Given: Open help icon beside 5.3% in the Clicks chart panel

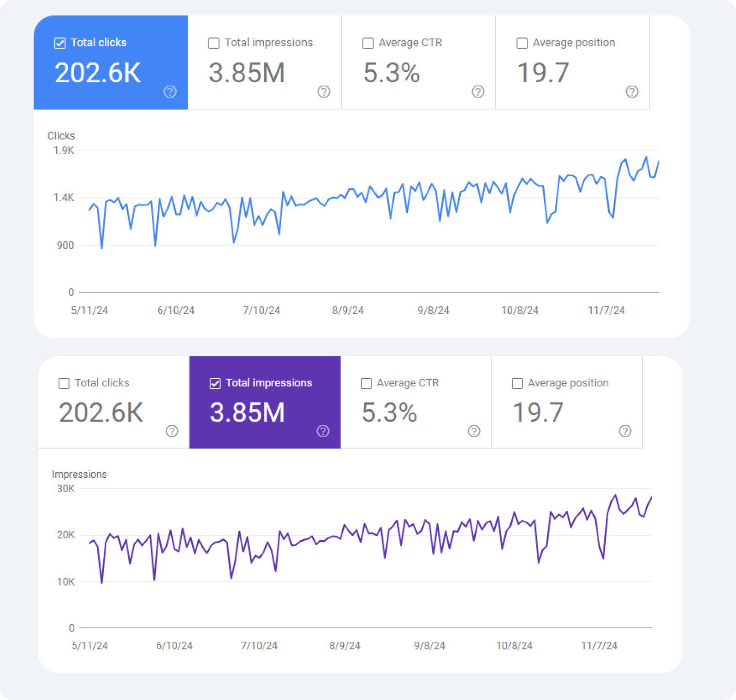Looking at the screenshot, I should 478,91.
